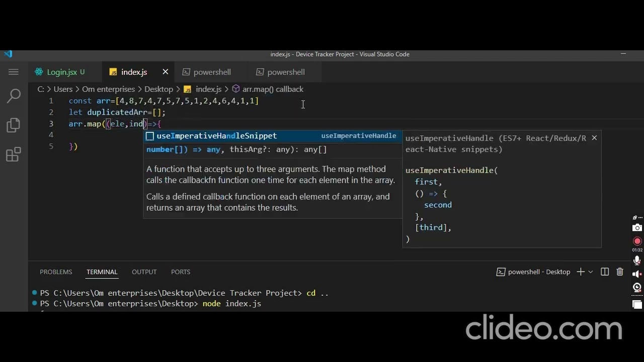The width and height of the screenshot is (644, 362).
Task: Click the React icon on Login.jsx tab
Action: pyautogui.click(x=39, y=72)
